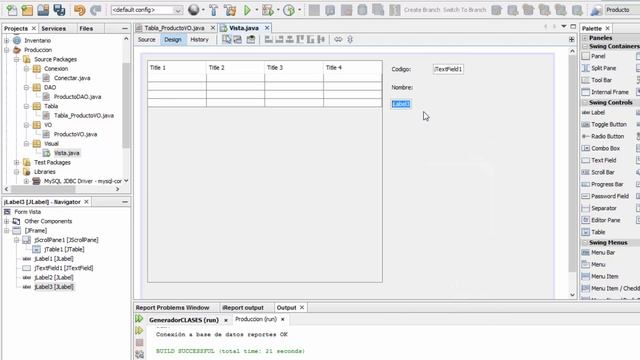Click the Preview Design icon
640x360 pixels.
[251, 40]
